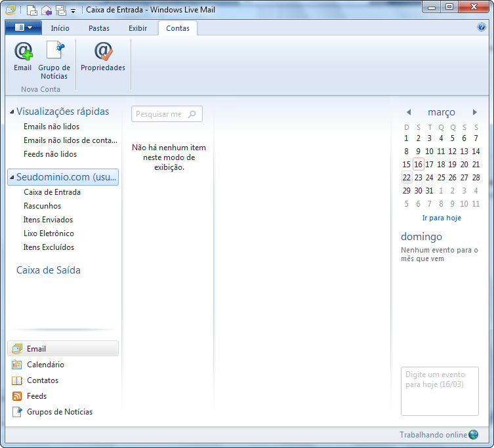Open Grupos de Notícias in the sidebar

click(59, 412)
